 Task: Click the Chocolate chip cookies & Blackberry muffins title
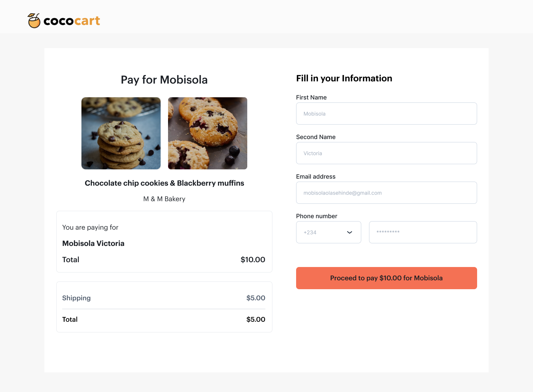(164, 183)
